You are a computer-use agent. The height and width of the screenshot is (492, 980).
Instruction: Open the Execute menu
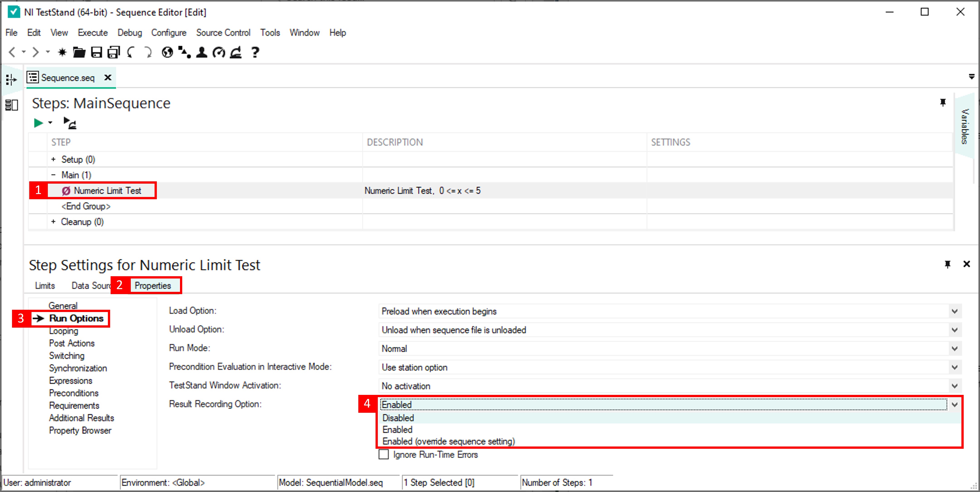pyautogui.click(x=93, y=33)
